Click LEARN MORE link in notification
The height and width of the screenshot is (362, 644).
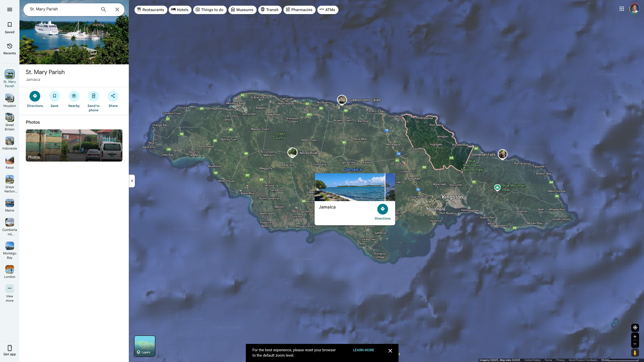point(363,350)
